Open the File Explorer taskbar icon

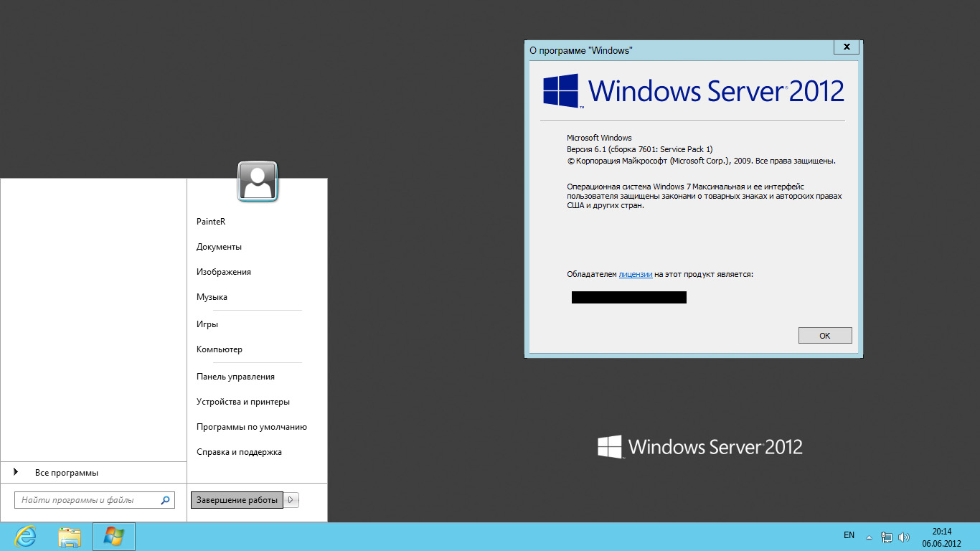click(70, 537)
